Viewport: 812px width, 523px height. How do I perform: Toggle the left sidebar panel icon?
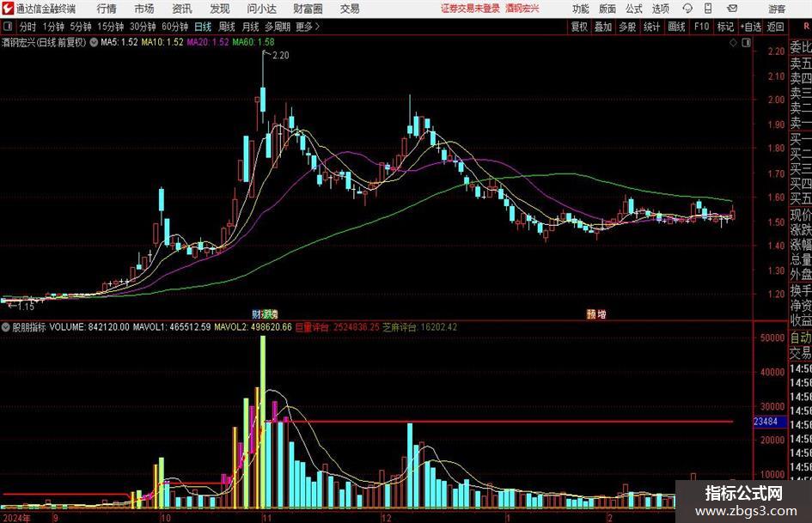click(x=8, y=27)
